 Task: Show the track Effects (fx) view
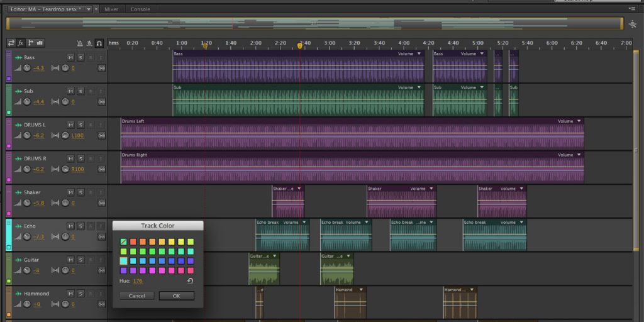[x=21, y=43]
